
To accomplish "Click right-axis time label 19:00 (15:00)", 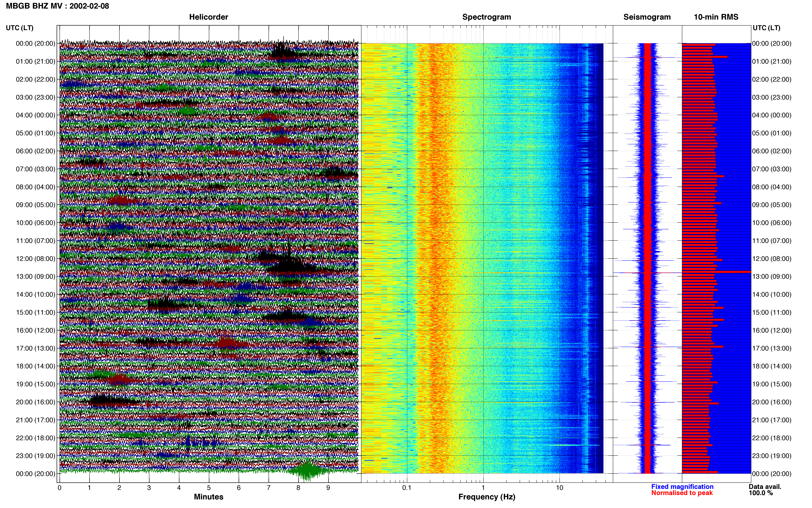I will click(772, 384).
